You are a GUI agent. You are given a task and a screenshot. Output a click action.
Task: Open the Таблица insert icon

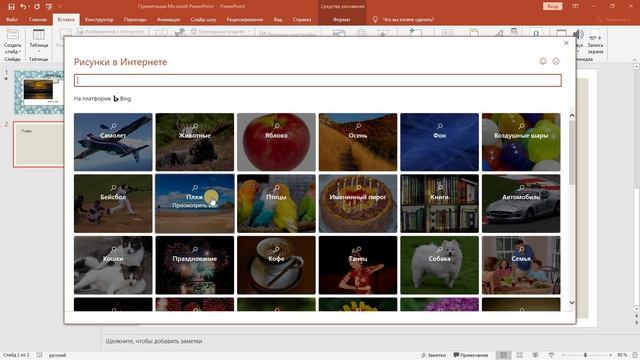click(39, 35)
